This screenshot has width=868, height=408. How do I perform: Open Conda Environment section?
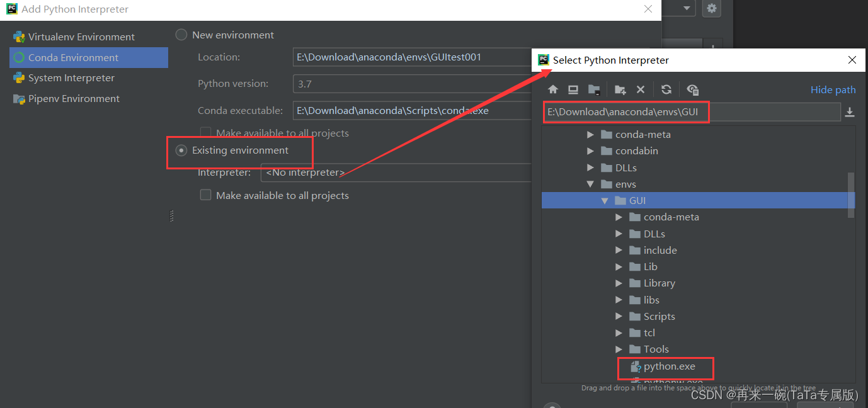point(89,57)
